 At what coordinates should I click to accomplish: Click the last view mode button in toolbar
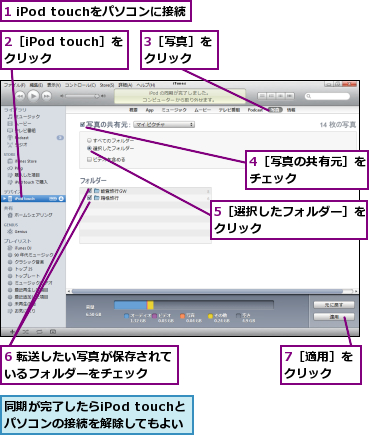coord(290,96)
